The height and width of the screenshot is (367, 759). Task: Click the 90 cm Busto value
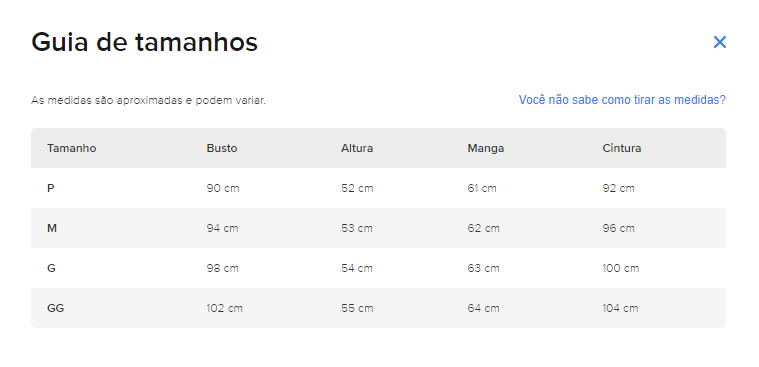click(x=223, y=188)
